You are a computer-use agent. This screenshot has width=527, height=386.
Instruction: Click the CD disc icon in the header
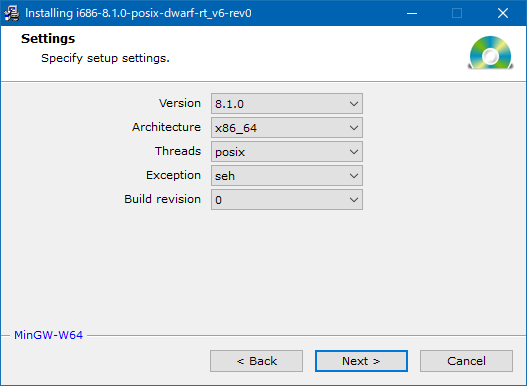coord(490,52)
